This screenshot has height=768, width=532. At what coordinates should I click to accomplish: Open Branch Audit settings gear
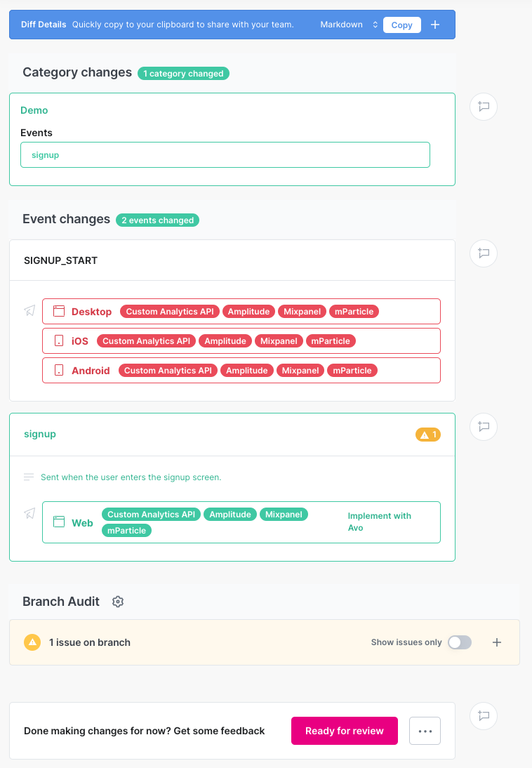[118, 602]
